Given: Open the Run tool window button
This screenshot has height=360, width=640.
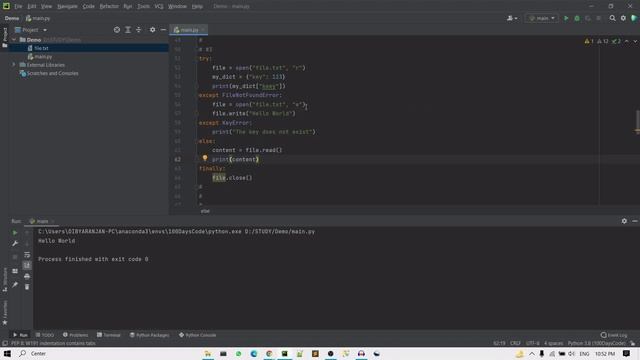Looking at the screenshot, I should [20, 335].
